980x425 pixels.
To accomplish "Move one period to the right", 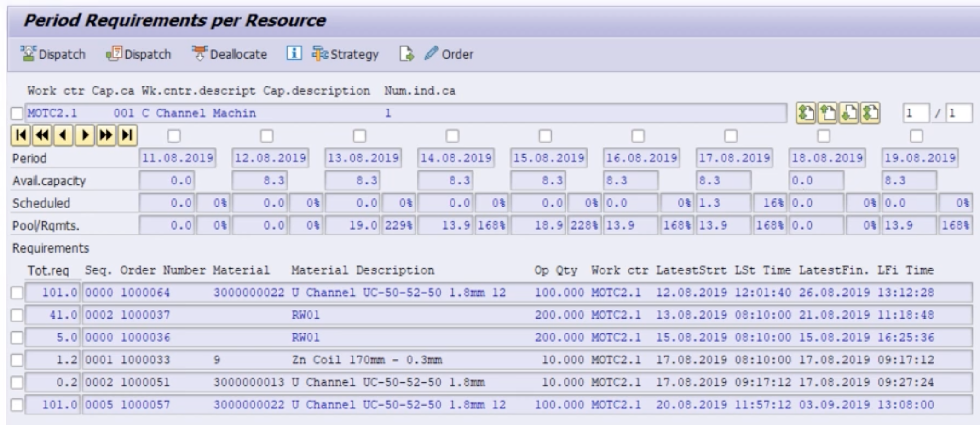I will pos(85,135).
